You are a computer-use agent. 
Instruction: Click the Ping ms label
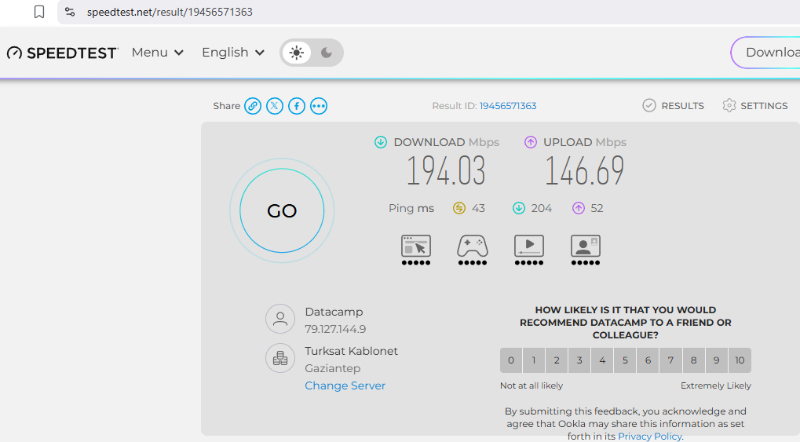411,208
